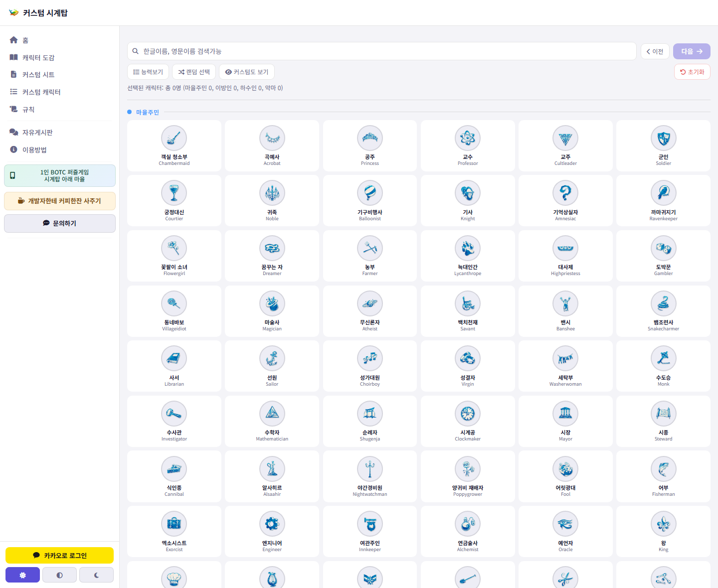Open 캐릭터 도감 in sidebar
Image resolution: width=718 pixels, height=588 pixels.
[x=60, y=57]
